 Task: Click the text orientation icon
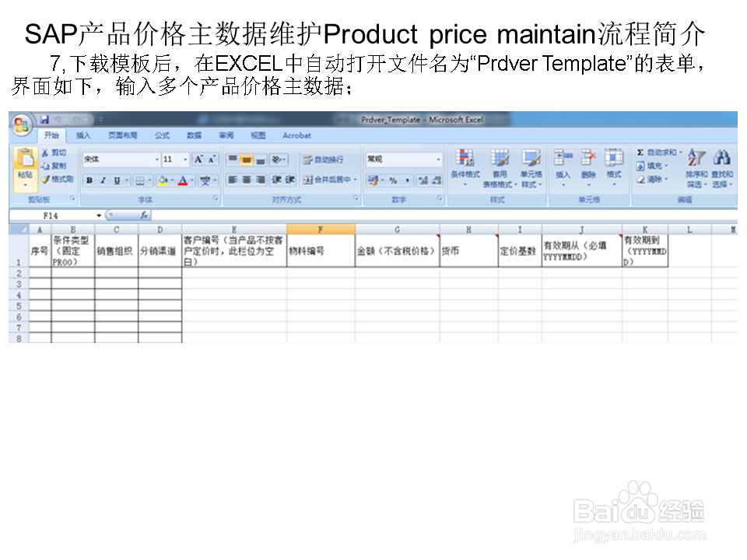click(x=276, y=159)
